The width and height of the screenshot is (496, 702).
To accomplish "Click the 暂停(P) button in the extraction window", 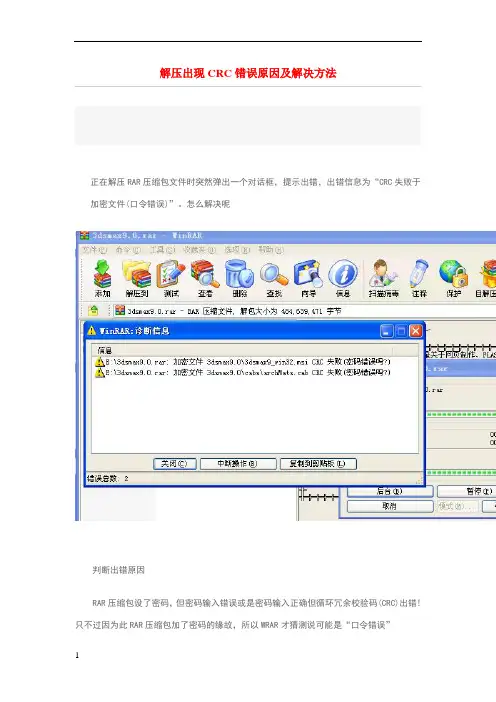I will (x=467, y=492).
